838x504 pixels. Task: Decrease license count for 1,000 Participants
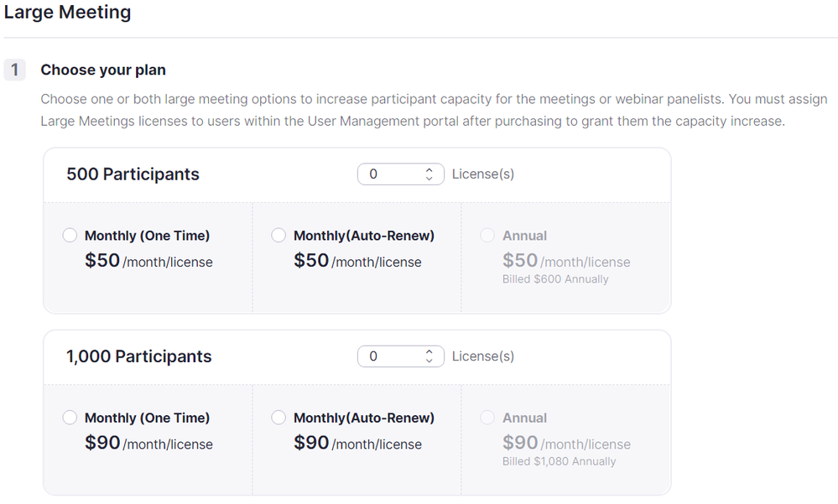click(x=429, y=361)
